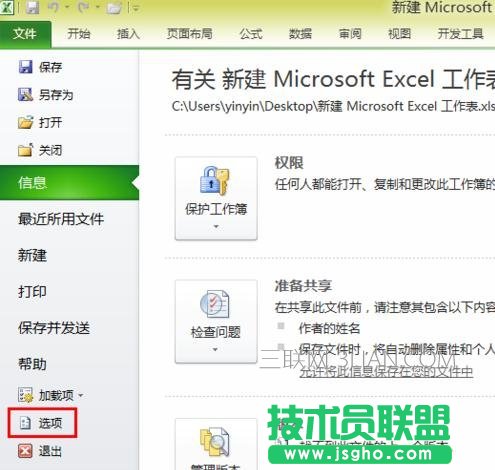Click the 保存 label in sidebar
Screen dimensions: 495x470
[50, 67]
